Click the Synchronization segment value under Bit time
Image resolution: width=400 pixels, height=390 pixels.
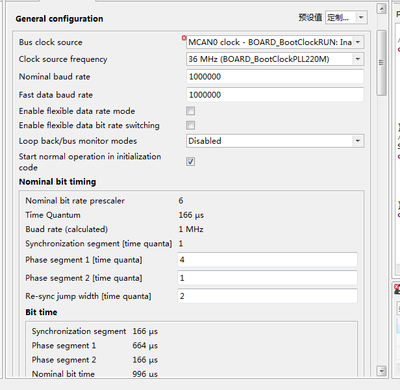click(x=145, y=331)
